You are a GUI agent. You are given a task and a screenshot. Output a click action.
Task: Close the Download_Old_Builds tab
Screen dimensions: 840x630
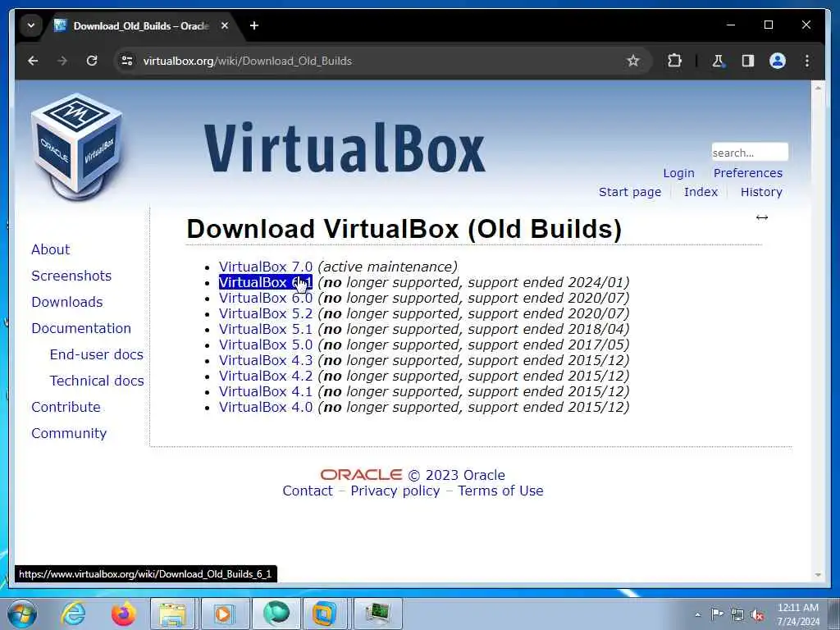(x=225, y=25)
